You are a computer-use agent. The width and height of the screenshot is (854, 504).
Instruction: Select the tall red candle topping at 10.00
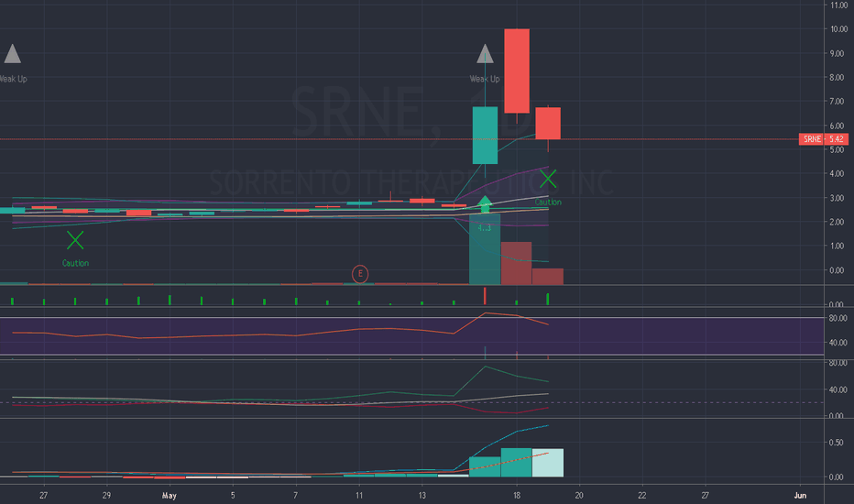pyautogui.click(x=516, y=71)
